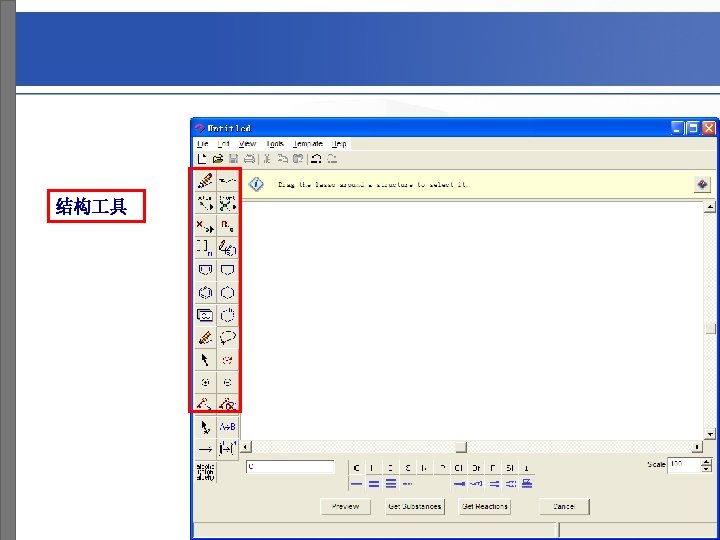Viewport: 720px width, 540px height.
Task: Select the cyclopentadiene ring template
Action: [205, 270]
